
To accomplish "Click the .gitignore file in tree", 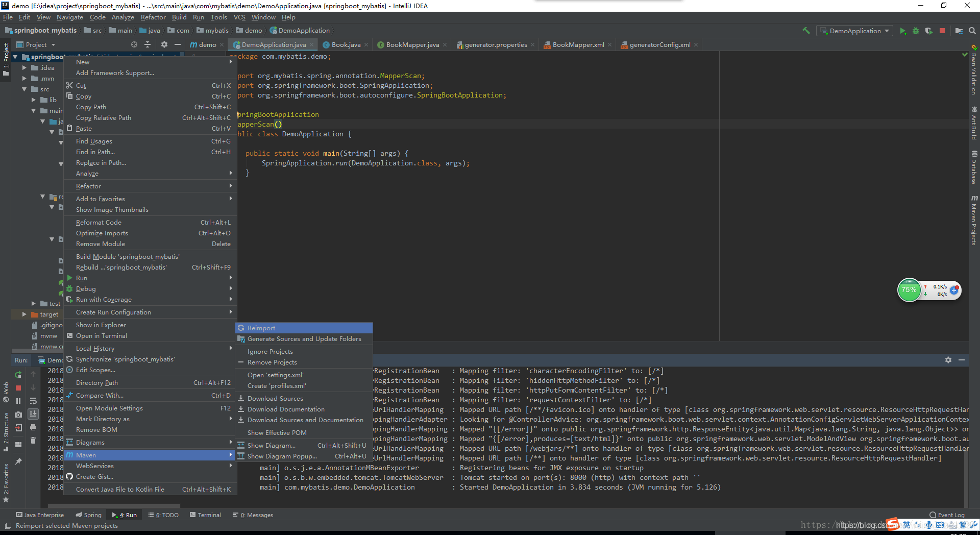I will (x=47, y=325).
